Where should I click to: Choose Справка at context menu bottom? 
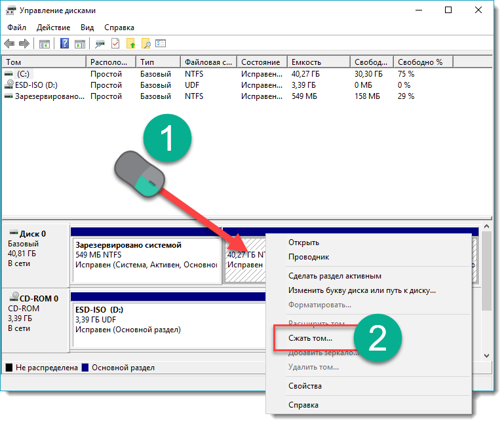pyautogui.click(x=369, y=405)
